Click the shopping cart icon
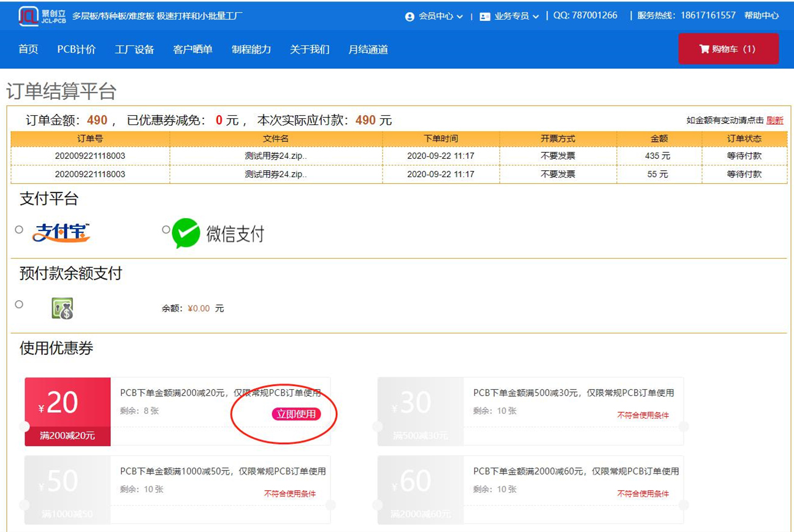This screenshot has height=532, width=794. coord(704,49)
